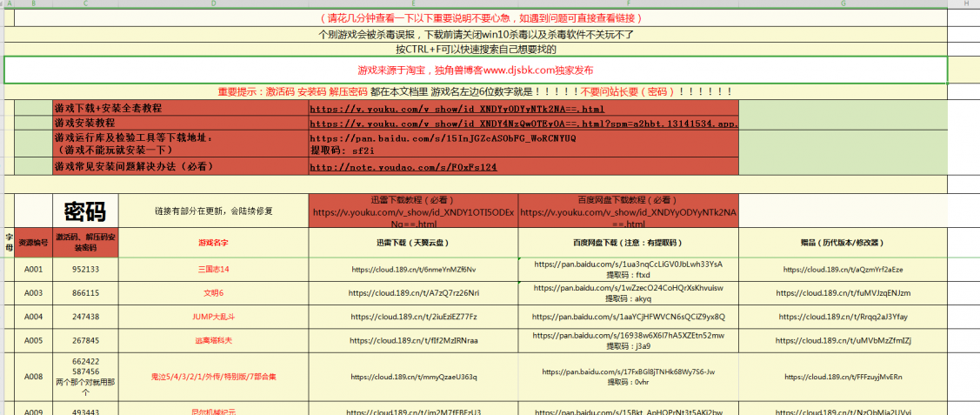Open gift link ending Rrqq2aJ3Yfay
Viewport: 980px width, 415px height.
tap(843, 317)
